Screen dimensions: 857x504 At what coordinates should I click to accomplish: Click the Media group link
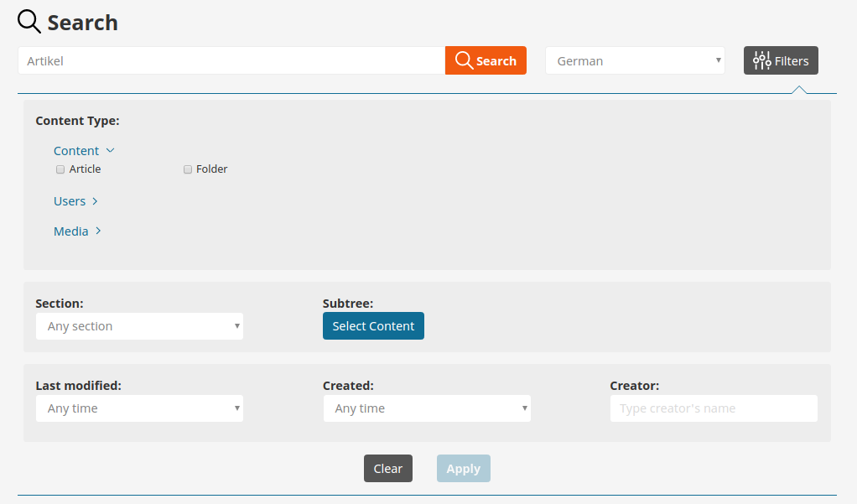pyautogui.click(x=71, y=231)
